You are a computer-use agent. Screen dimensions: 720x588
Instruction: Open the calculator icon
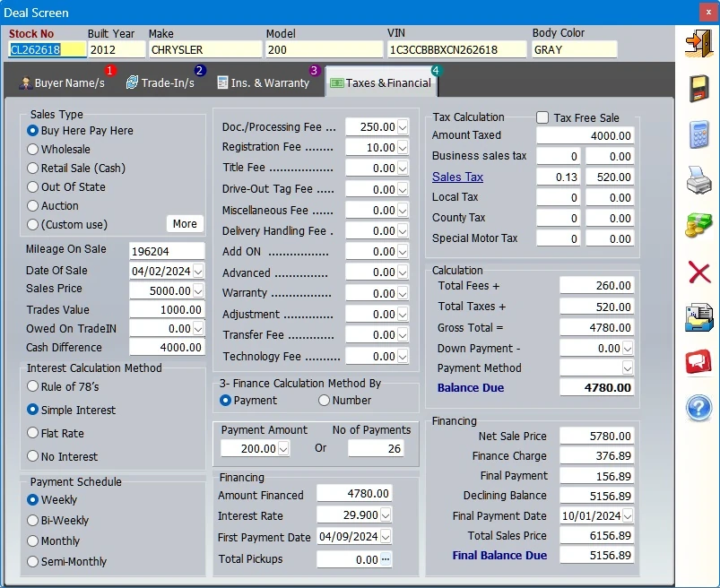click(698, 134)
